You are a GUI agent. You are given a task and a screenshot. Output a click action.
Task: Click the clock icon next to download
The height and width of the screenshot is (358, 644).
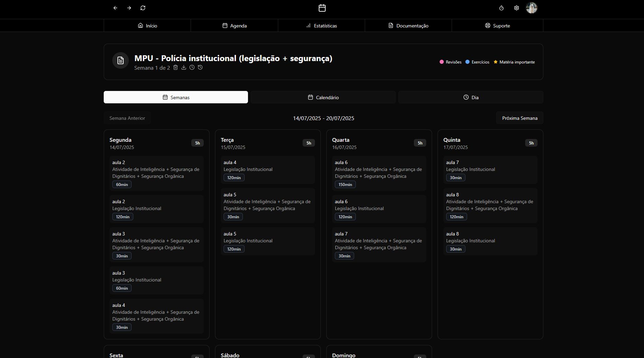[192, 68]
